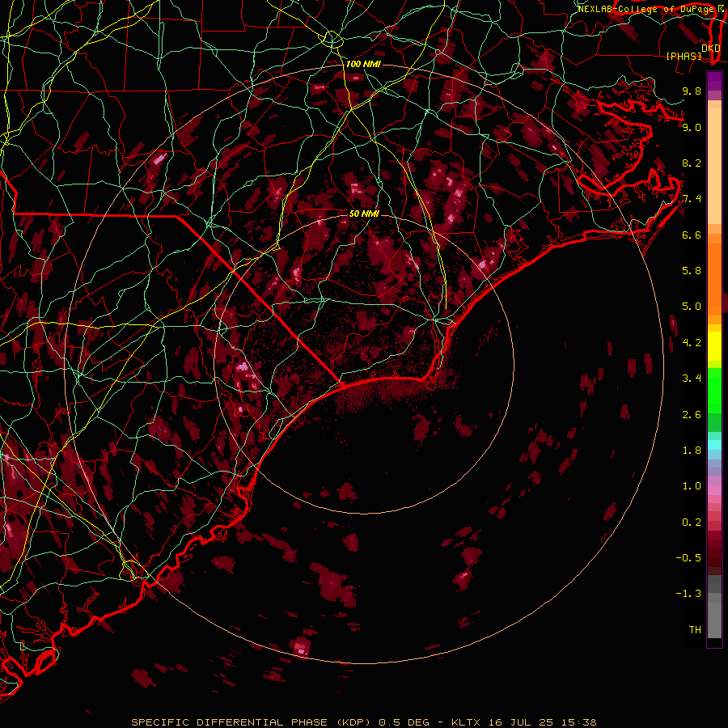The height and width of the screenshot is (728, 728).
Task: Click the TH label on the color scale
Action: [x=695, y=630]
